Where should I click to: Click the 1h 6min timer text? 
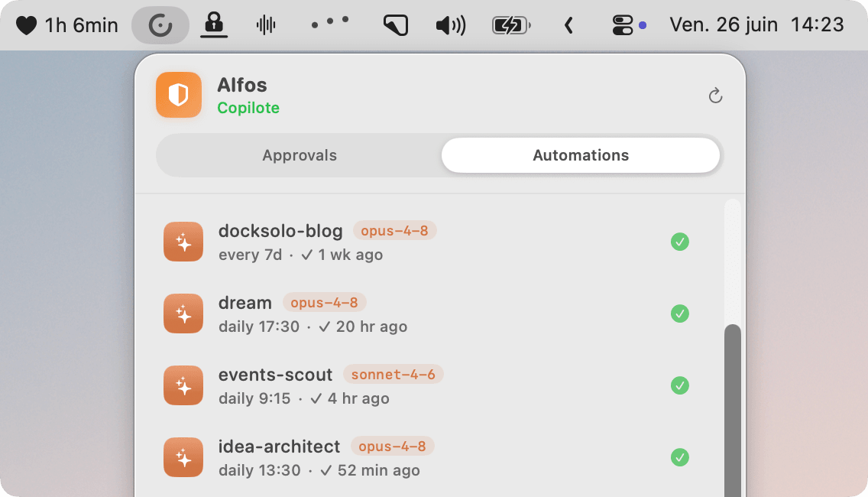pos(81,25)
